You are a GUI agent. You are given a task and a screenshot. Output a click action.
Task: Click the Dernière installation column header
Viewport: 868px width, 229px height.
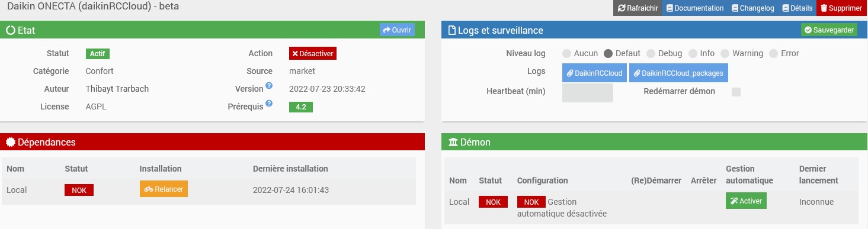click(x=290, y=169)
